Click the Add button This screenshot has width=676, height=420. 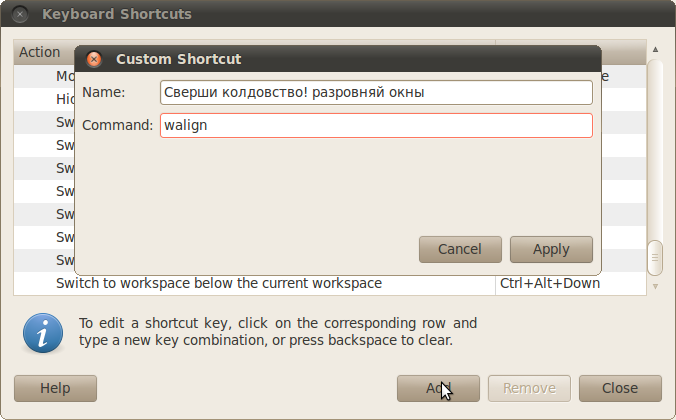click(x=438, y=388)
